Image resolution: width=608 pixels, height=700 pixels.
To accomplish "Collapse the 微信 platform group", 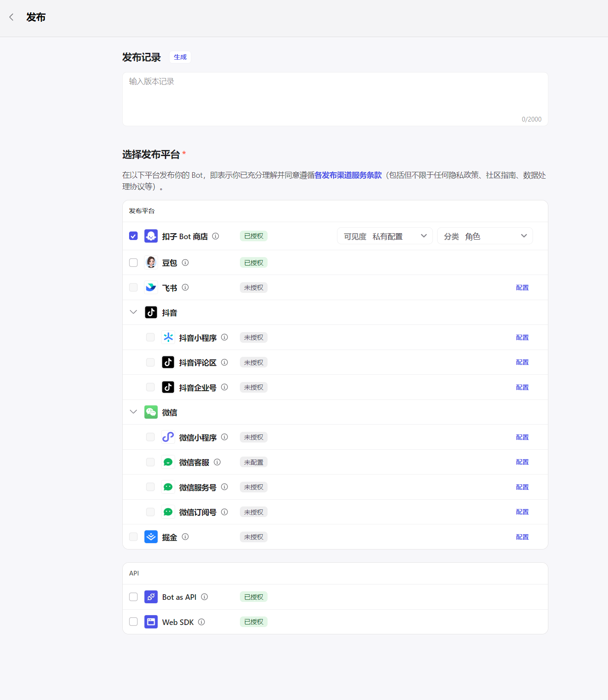I will tap(133, 412).
